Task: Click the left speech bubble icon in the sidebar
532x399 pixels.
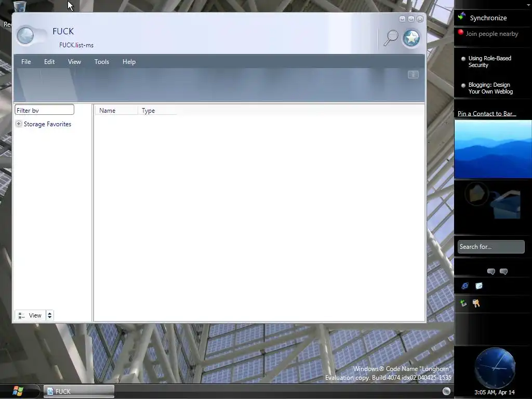Action: [x=491, y=271]
